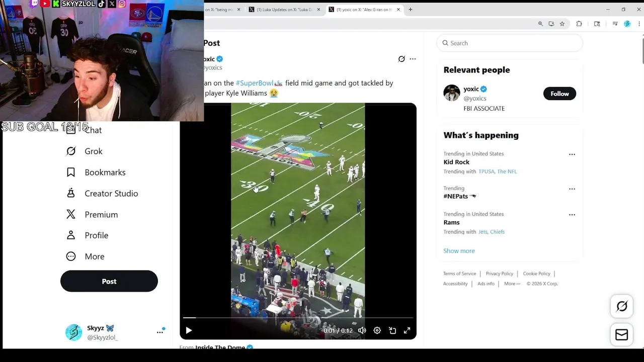Click the Skyyz account avatar
This screenshot has width=644, height=362.
[x=73, y=332]
